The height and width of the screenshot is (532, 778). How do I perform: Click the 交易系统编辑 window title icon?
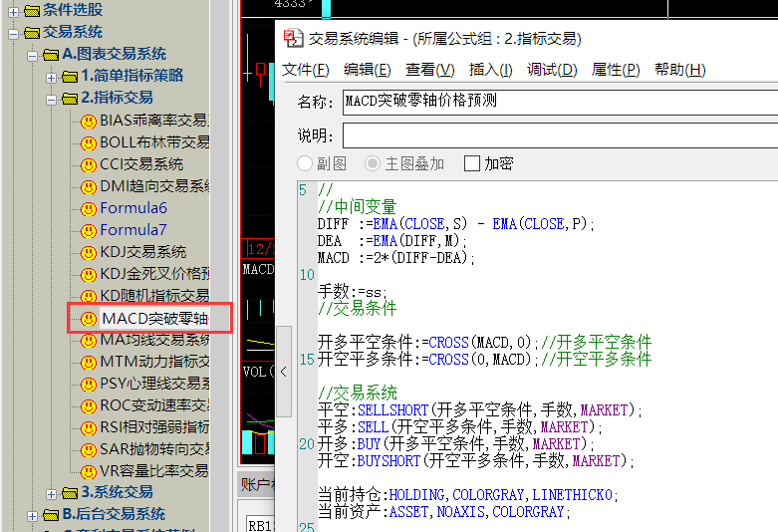pyautogui.click(x=293, y=38)
